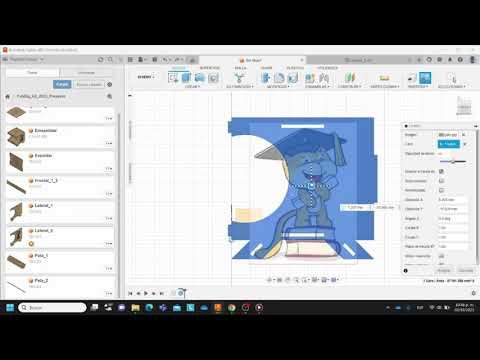
Task: Click the blue upload button in data panel
Action: [62, 84]
